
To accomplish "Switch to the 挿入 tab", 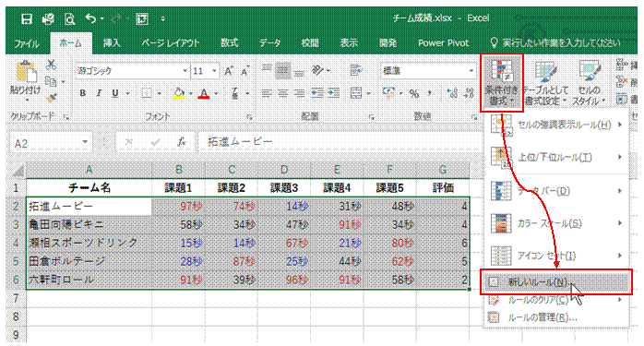I will (x=112, y=42).
